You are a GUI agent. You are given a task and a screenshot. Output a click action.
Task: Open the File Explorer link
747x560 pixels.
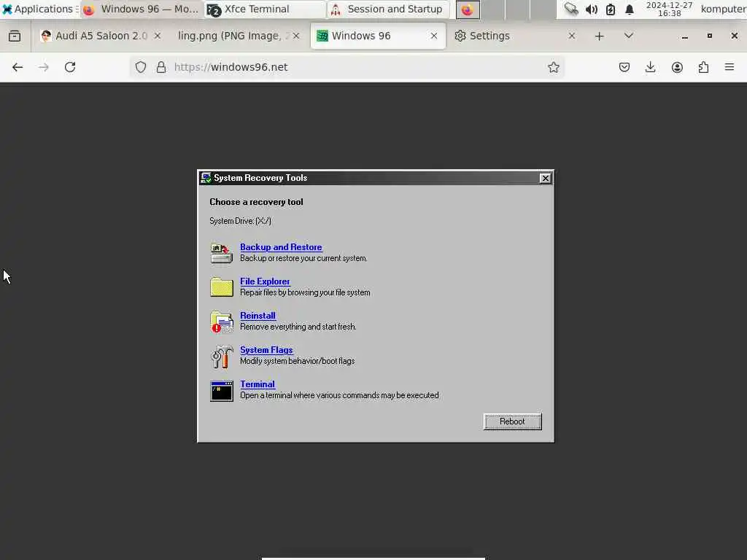tap(265, 281)
